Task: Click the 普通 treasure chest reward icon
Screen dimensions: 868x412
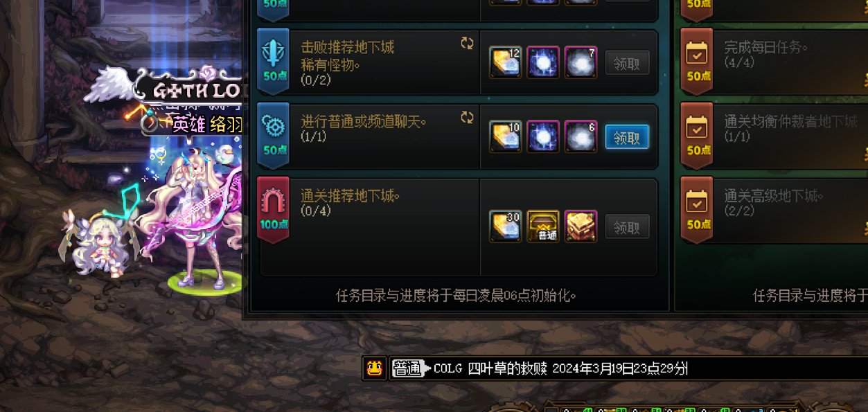Action: [x=543, y=226]
